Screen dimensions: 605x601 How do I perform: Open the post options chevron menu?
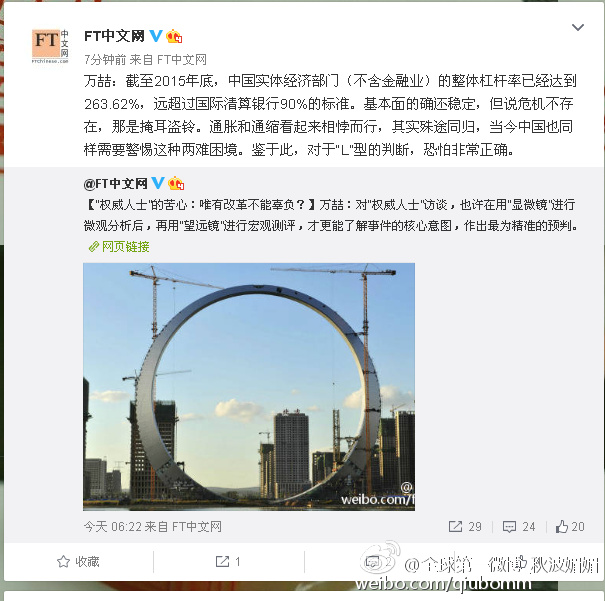pos(578,27)
